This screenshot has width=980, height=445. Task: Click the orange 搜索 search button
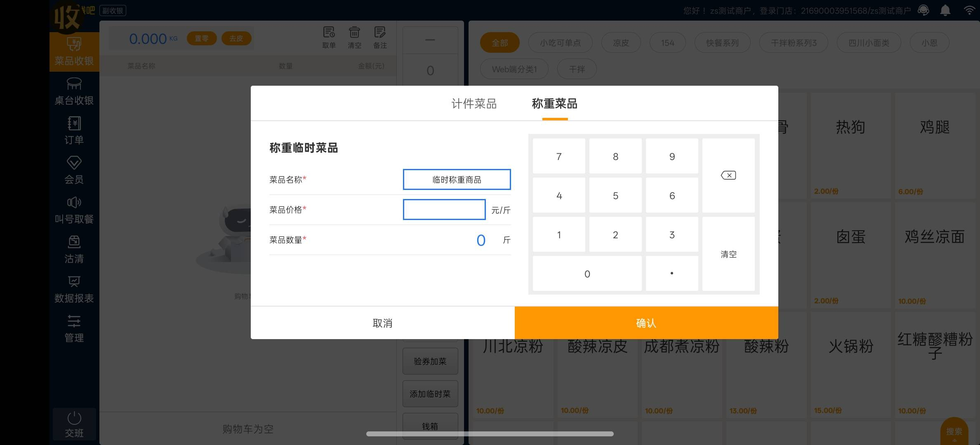click(x=954, y=431)
